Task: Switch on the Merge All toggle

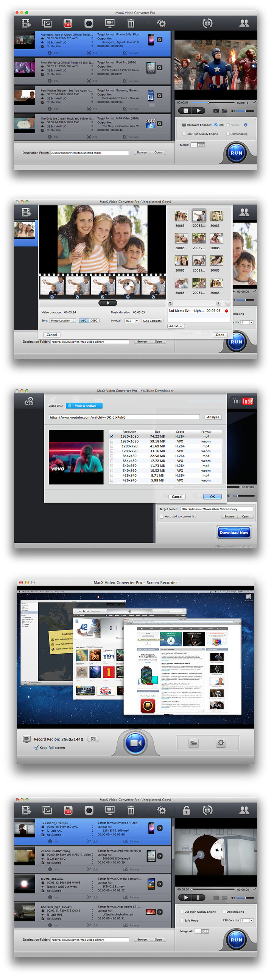Action: tap(202, 931)
